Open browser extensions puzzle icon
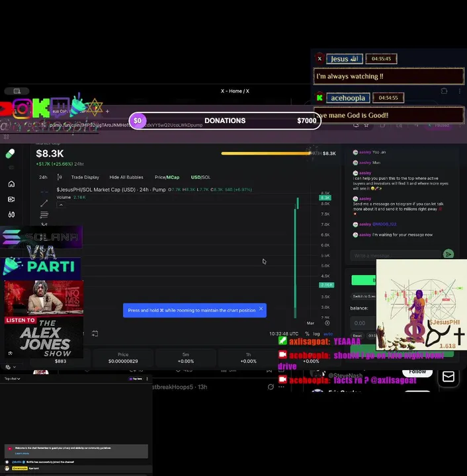Viewport: 467px width, 476px height. point(444,91)
